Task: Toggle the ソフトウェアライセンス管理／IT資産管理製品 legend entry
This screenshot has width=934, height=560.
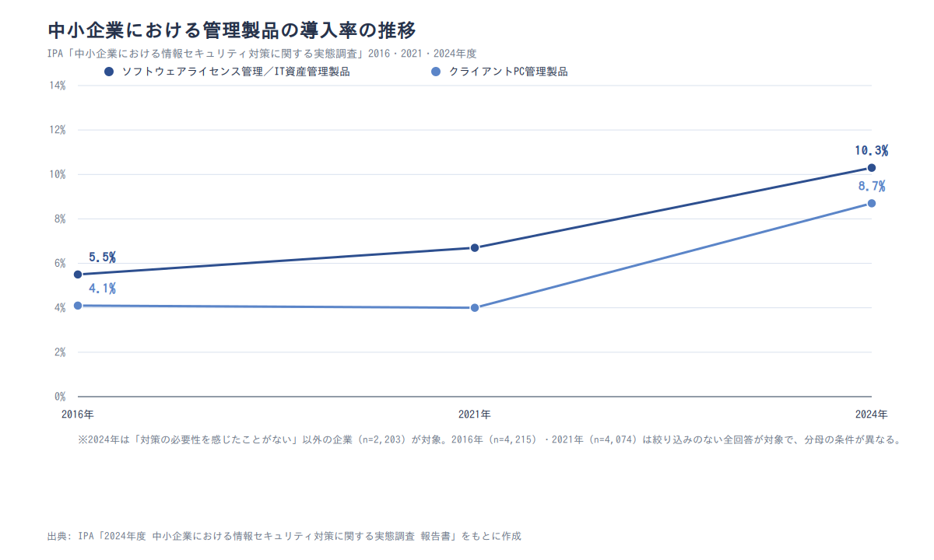Action: [226, 72]
